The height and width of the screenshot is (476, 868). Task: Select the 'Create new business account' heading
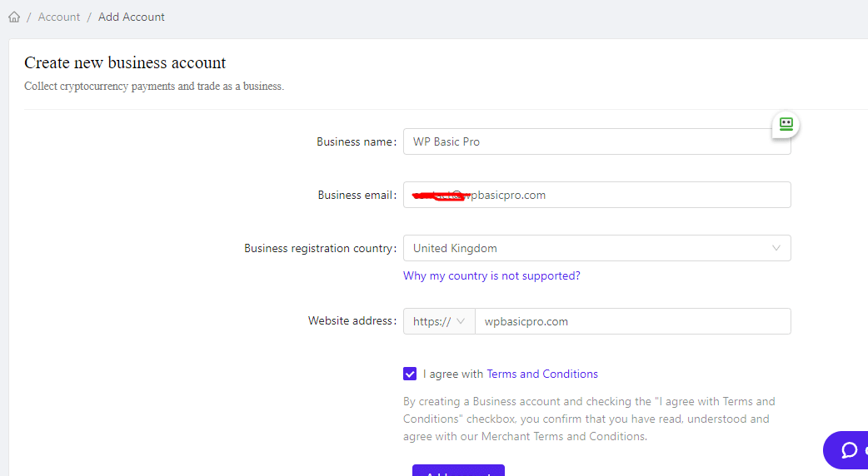(125, 62)
